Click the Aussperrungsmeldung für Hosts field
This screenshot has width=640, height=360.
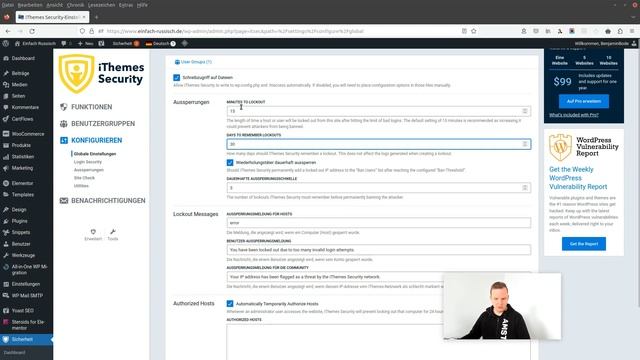click(x=378, y=223)
